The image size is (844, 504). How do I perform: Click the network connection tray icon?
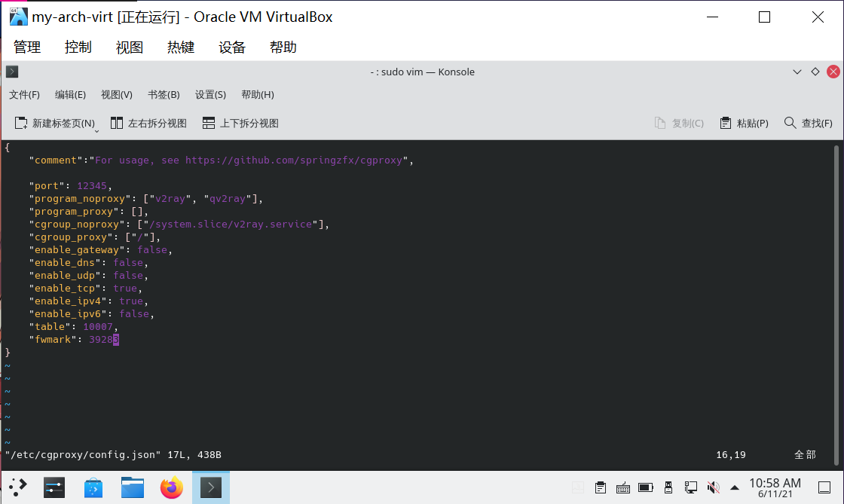click(x=690, y=487)
